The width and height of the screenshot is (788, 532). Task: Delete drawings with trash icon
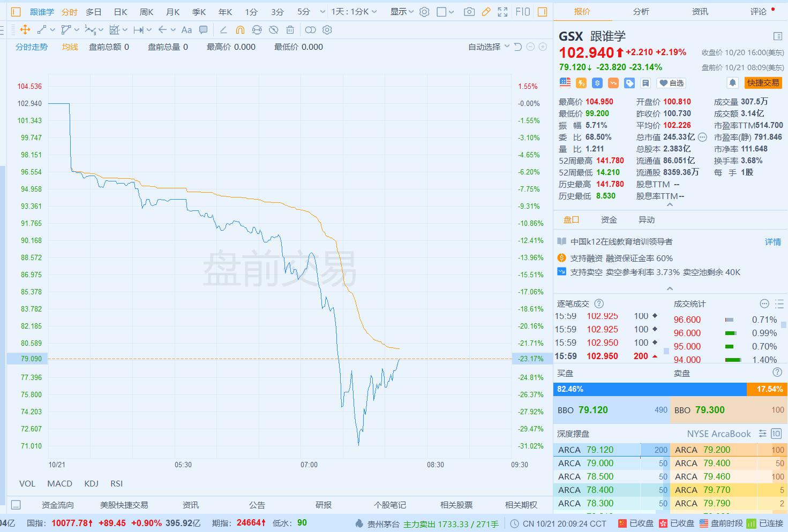pyautogui.click(x=290, y=30)
